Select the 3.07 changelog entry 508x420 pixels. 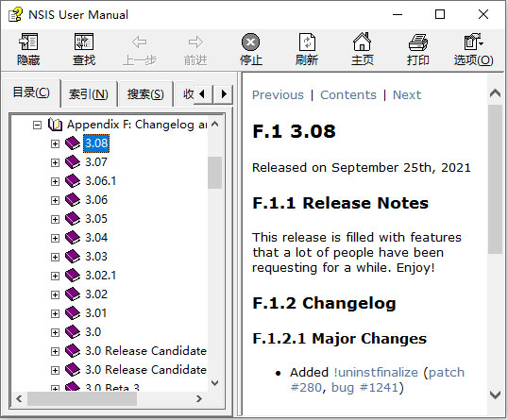click(96, 162)
